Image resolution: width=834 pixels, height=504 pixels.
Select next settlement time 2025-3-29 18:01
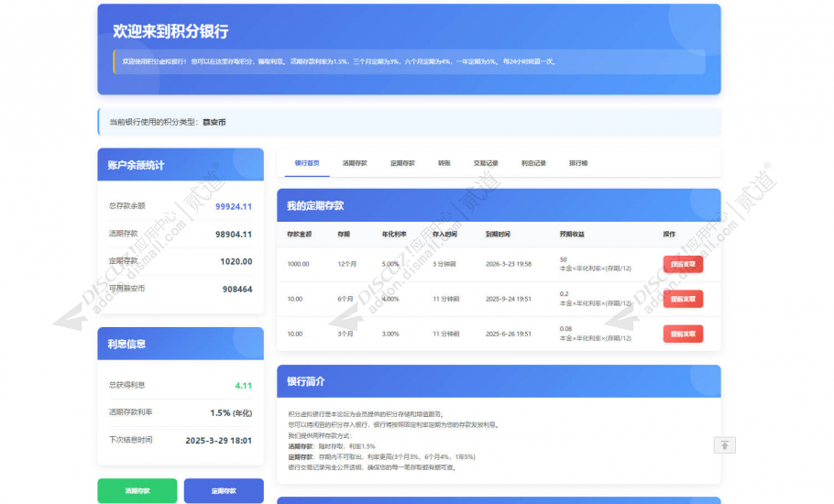click(219, 441)
